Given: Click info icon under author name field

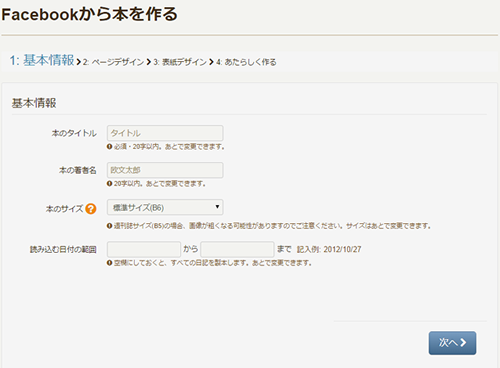Looking at the screenshot, I should click(x=109, y=184).
